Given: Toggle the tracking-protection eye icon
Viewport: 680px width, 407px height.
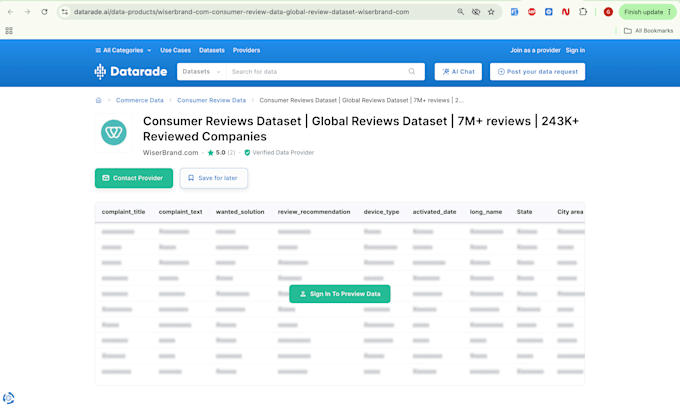Looking at the screenshot, I should point(476,12).
